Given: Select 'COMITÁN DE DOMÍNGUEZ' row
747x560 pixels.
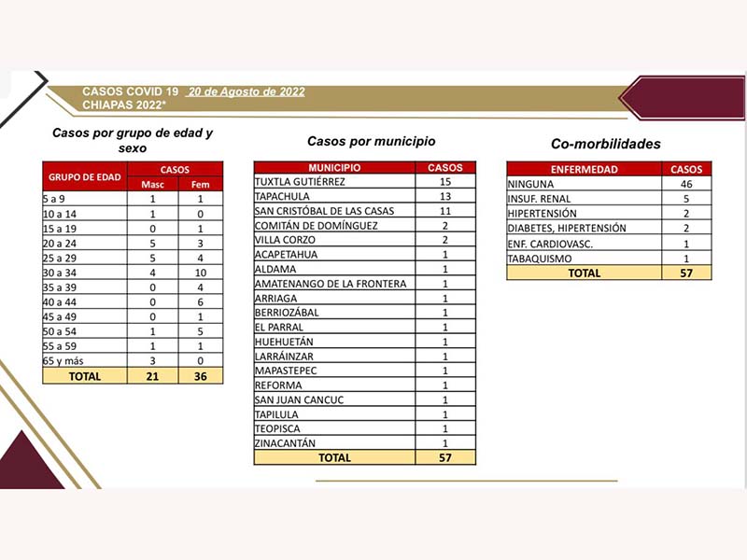Looking at the screenshot, I should coord(365,225).
